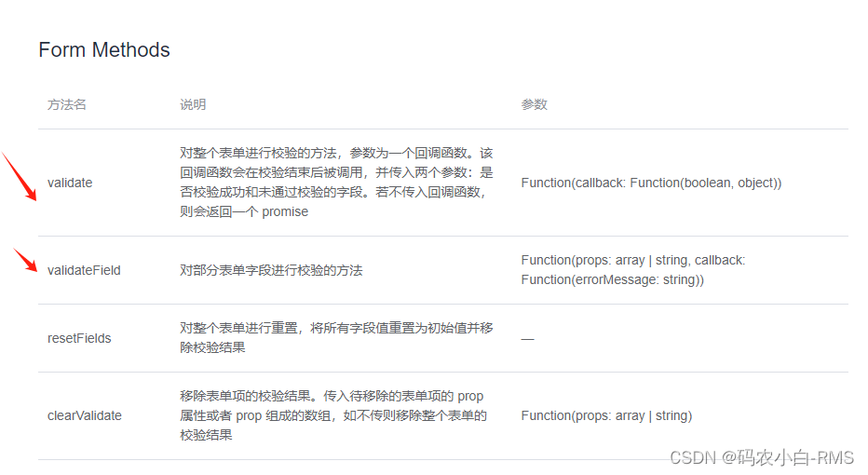Select the '说明' column header
This screenshot has width=868, height=475.
pyautogui.click(x=193, y=104)
